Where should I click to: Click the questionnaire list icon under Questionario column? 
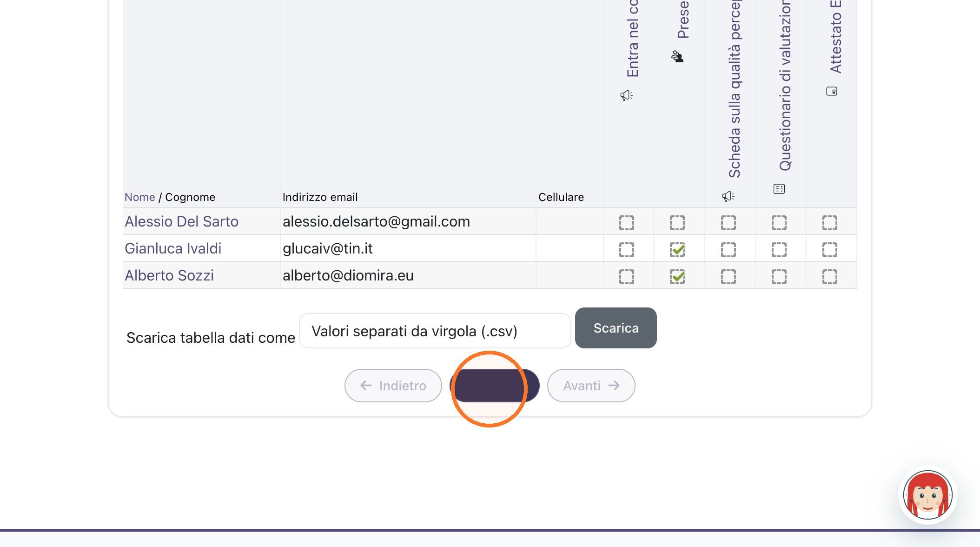[x=779, y=189]
